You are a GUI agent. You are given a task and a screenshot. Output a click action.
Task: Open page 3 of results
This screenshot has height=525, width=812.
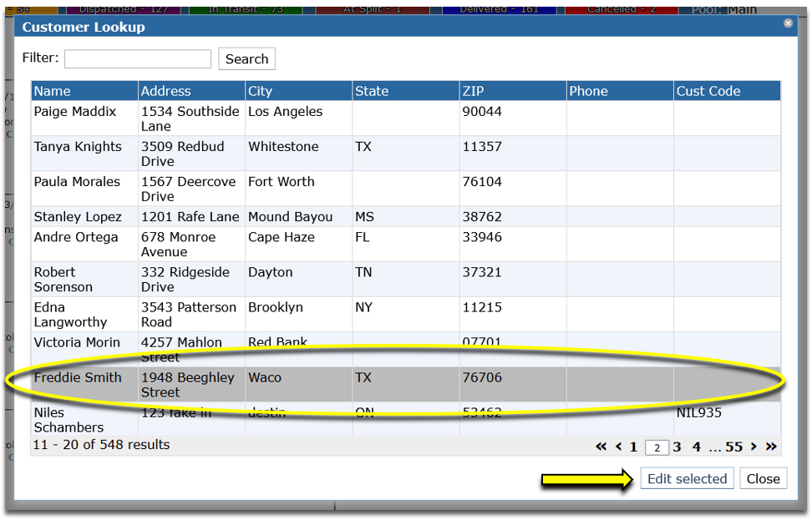677,447
